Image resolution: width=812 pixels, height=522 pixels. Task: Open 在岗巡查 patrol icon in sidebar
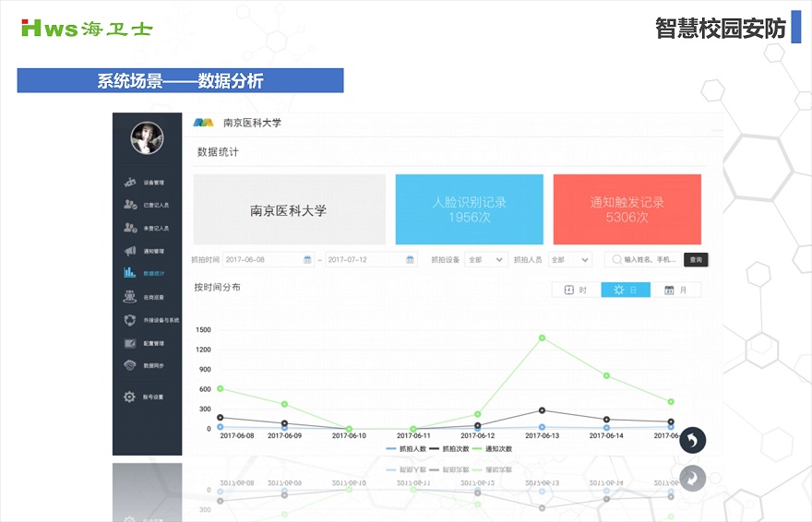click(129, 296)
